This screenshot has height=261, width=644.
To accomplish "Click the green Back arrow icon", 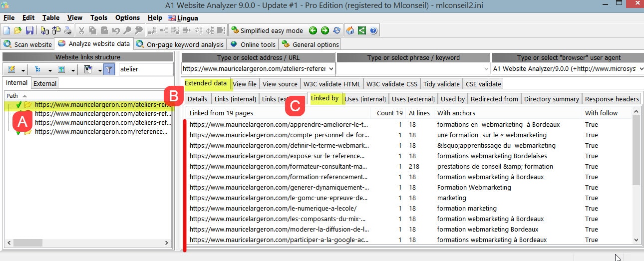I will pyautogui.click(x=313, y=30).
